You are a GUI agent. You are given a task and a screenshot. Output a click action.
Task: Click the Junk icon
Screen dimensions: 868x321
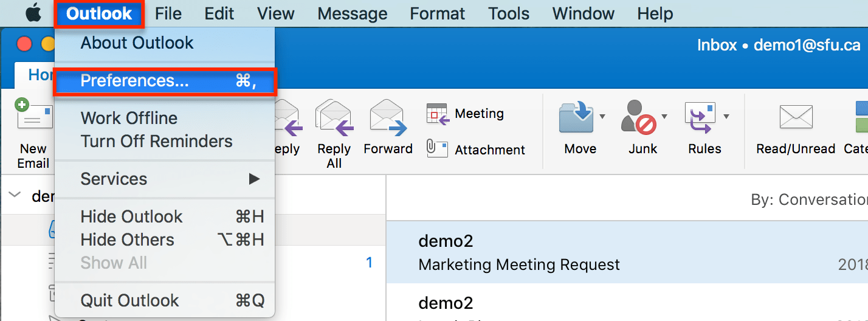tap(638, 117)
